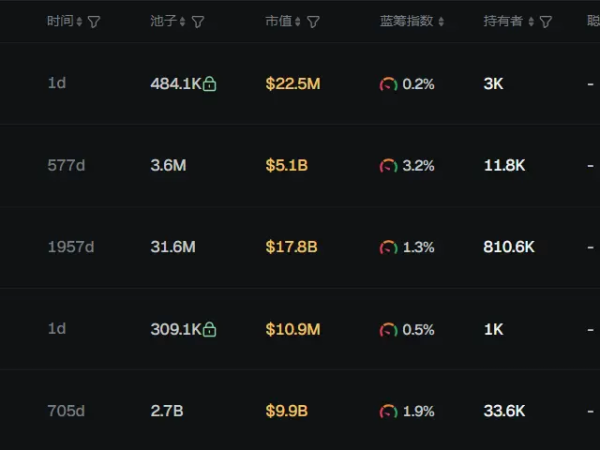The width and height of the screenshot is (600, 450).
Task: Sort by 池子 column arrows
Action: coord(183,21)
